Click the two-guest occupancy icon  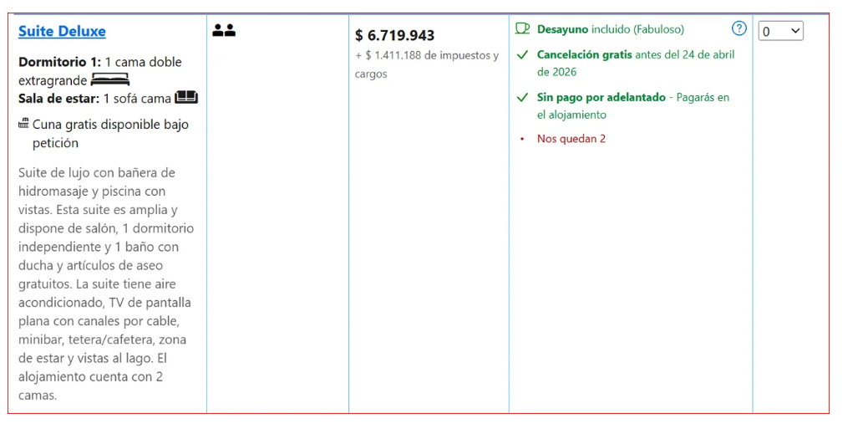224,31
